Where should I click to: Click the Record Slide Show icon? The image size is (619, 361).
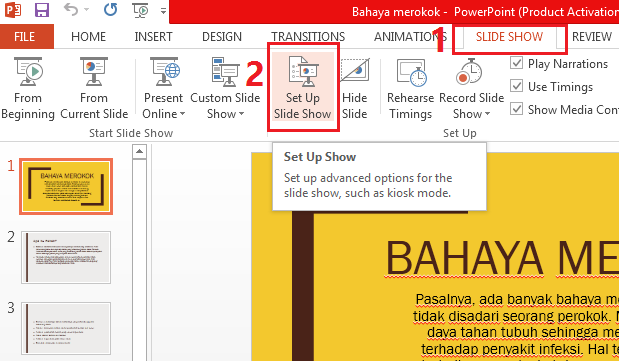click(469, 72)
